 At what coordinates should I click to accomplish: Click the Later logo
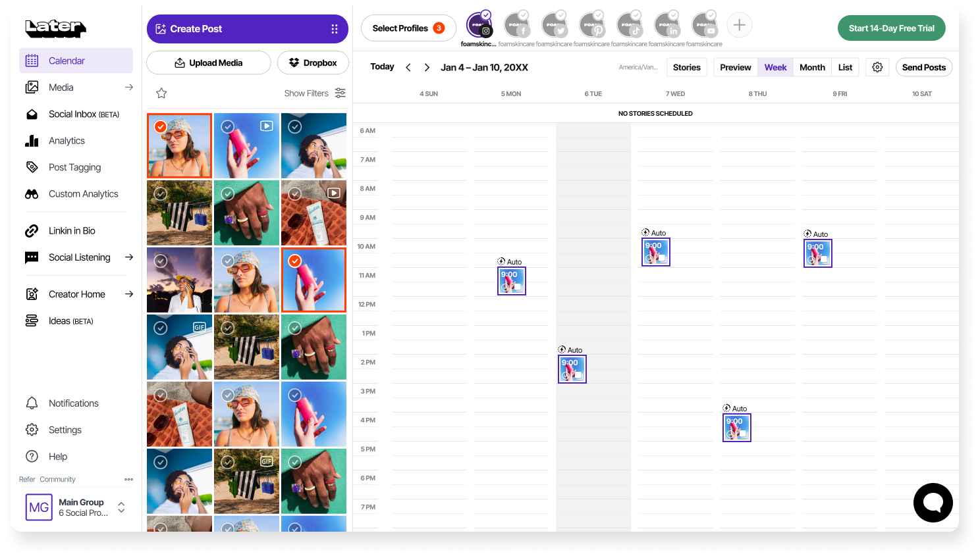tap(56, 28)
